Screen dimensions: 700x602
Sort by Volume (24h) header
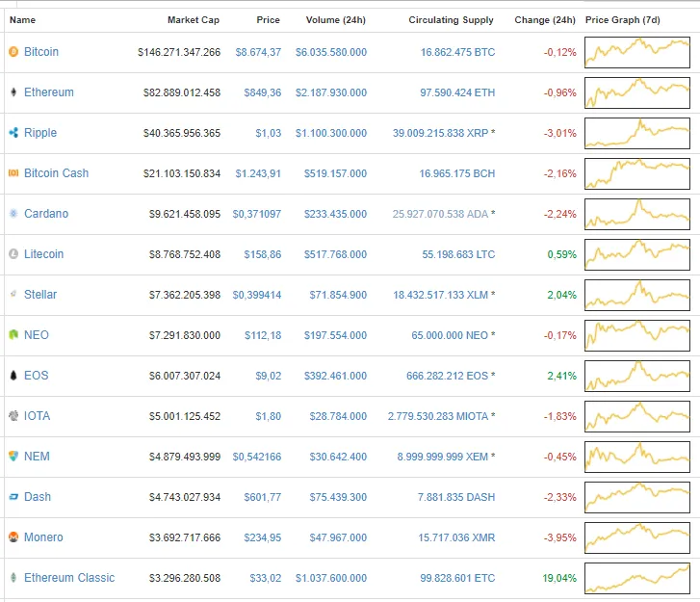(336, 20)
